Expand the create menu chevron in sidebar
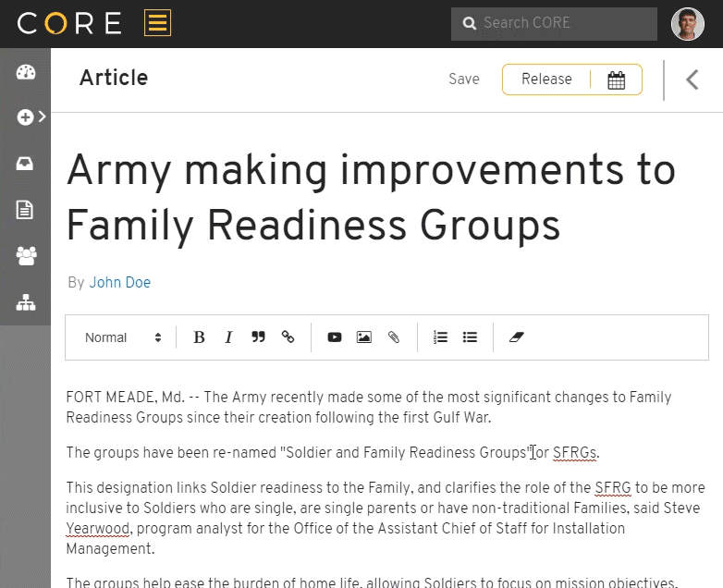This screenshot has width=723, height=588. coord(43,116)
